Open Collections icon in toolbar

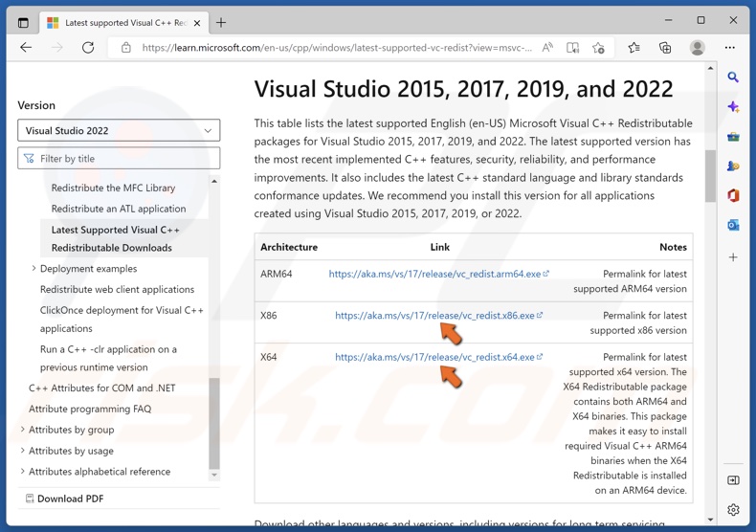tap(665, 47)
